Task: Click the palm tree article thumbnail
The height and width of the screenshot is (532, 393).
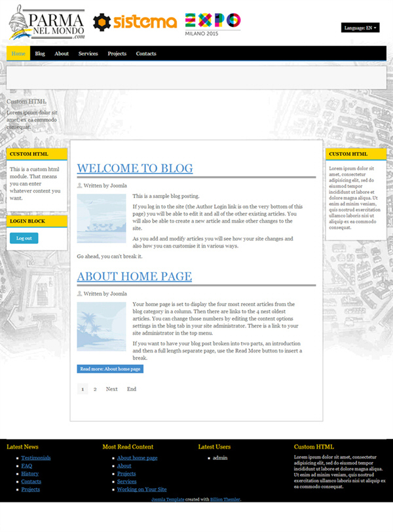Action: pos(102,326)
